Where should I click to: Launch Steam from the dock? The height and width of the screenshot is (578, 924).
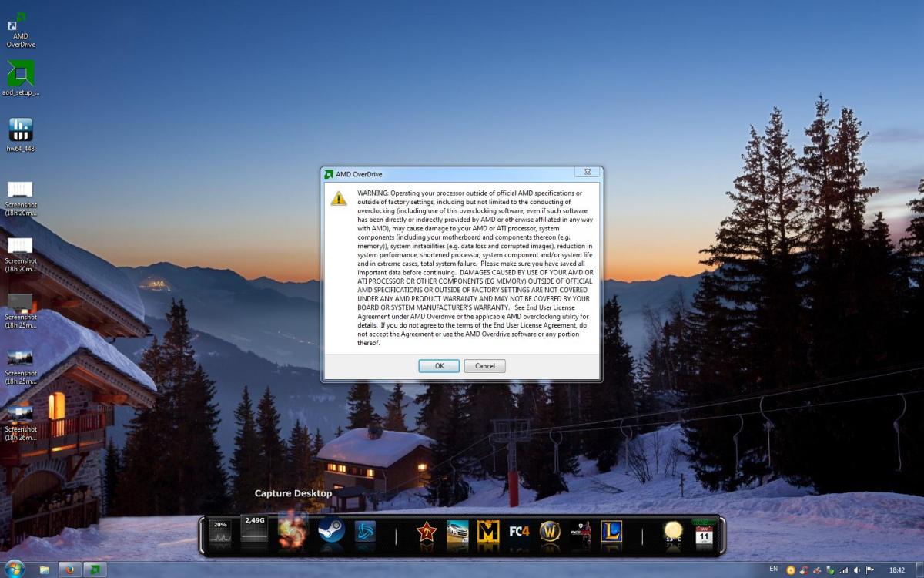point(332,530)
